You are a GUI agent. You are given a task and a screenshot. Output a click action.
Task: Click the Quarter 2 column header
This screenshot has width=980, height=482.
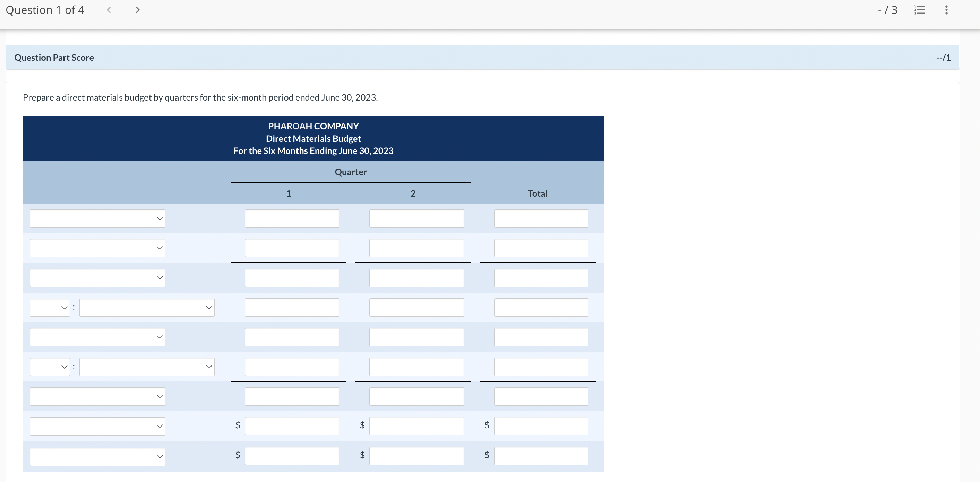tap(413, 193)
